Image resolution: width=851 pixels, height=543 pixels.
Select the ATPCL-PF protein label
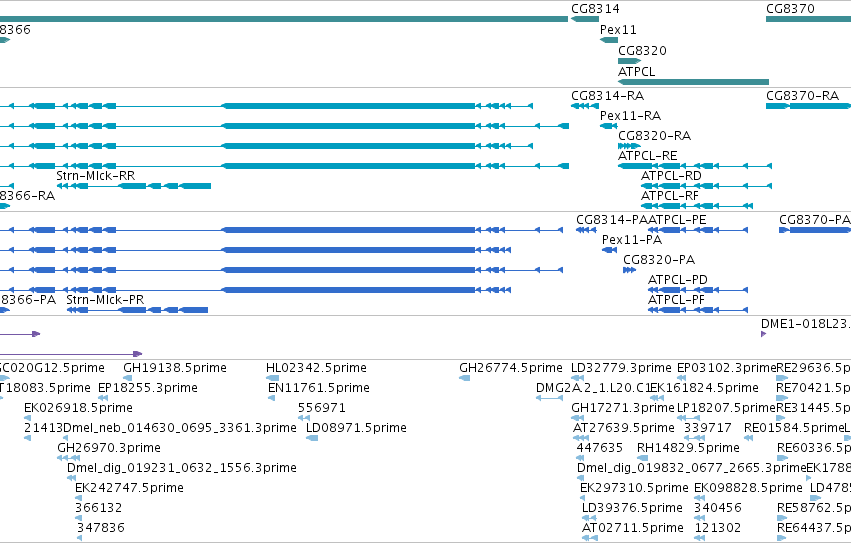pos(676,300)
